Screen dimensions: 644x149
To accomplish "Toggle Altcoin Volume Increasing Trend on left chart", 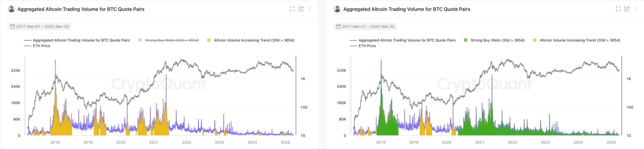I will pyautogui.click(x=254, y=40).
